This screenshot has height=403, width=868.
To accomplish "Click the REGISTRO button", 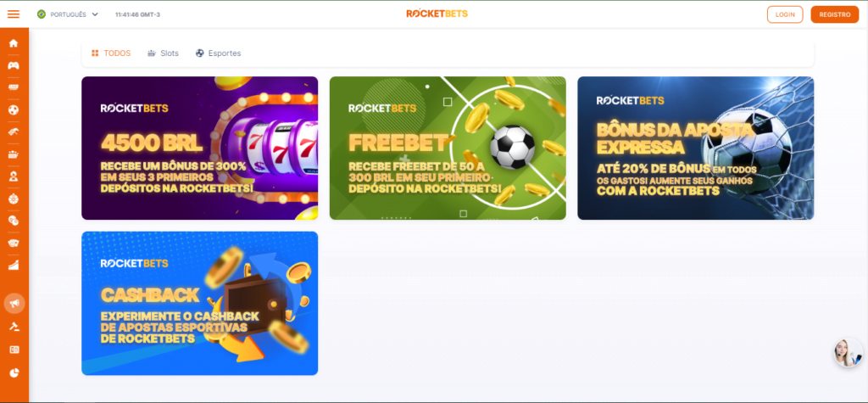I will (835, 14).
